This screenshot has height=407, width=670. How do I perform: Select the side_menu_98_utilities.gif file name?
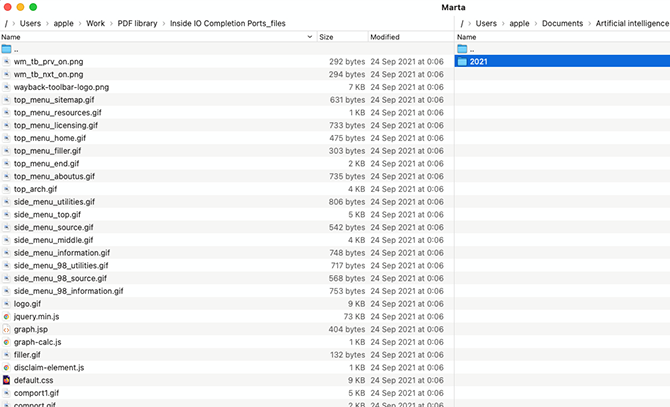61,266
